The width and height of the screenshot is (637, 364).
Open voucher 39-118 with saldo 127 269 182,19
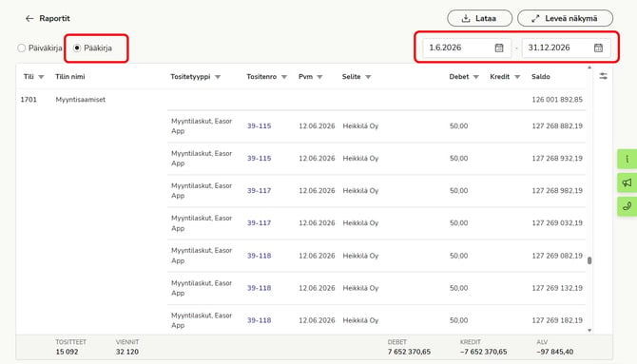coord(260,320)
